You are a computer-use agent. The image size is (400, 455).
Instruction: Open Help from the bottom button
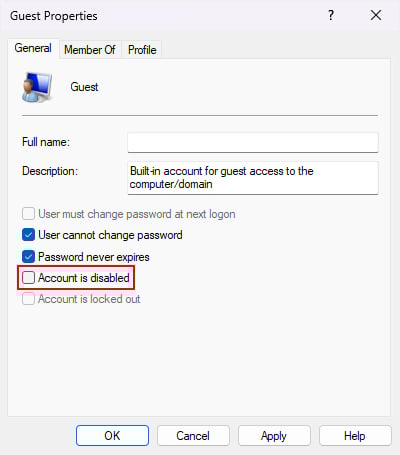click(355, 435)
